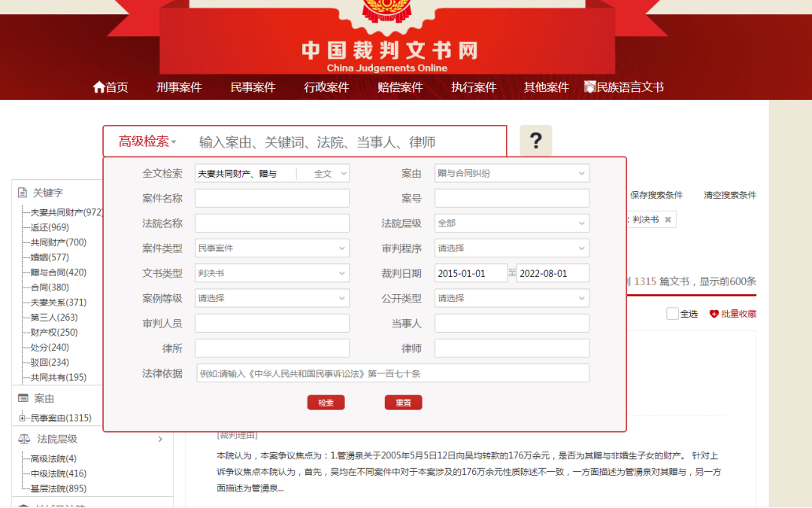Open the 高级检索 dropdown
The width and height of the screenshot is (812, 508).
click(x=147, y=141)
